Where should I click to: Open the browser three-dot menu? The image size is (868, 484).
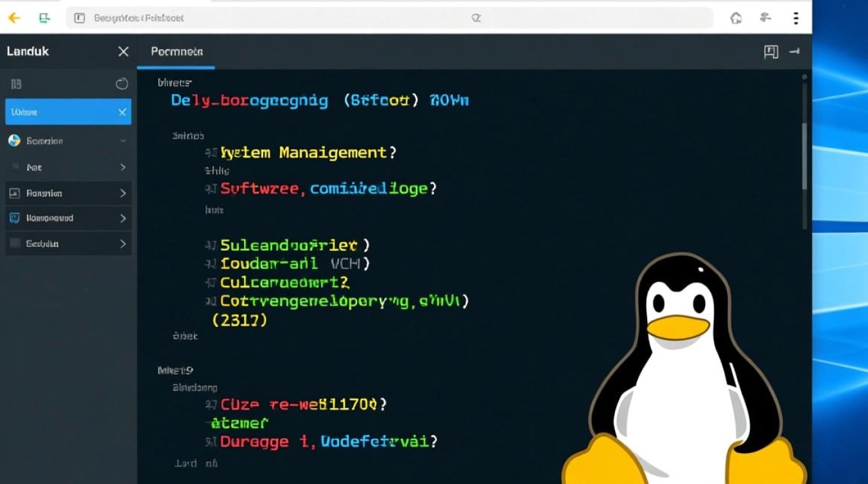[x=796, y=18]
